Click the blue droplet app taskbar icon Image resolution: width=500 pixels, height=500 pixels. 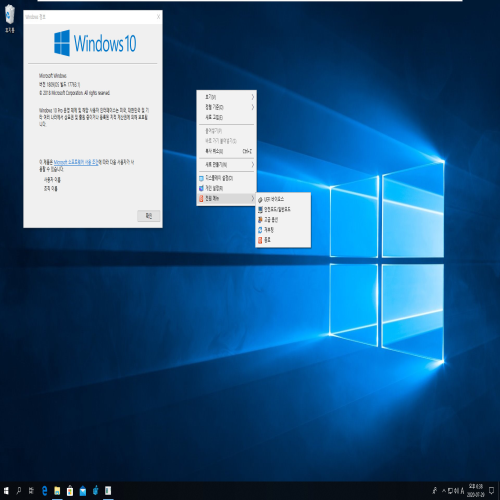click(x=96, y=491)
